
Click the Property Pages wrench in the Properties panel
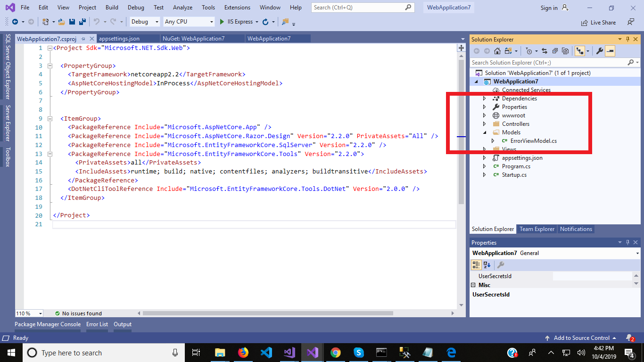click(501, 265)
